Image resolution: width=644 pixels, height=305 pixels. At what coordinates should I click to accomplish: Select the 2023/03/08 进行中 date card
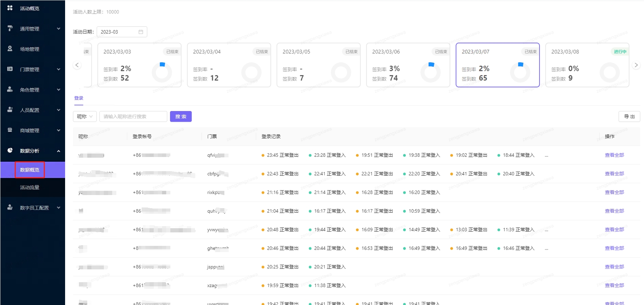click(587, 65)
